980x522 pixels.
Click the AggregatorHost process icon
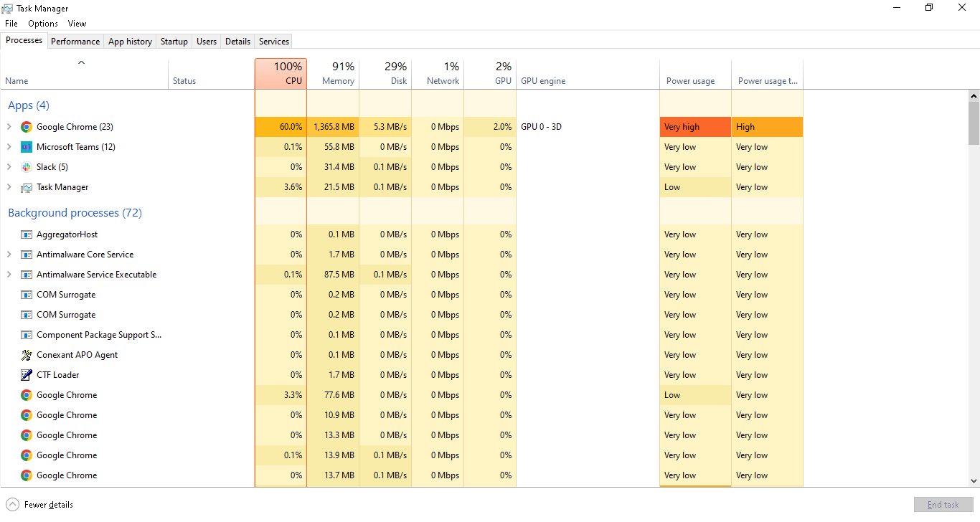click(27, 234)
